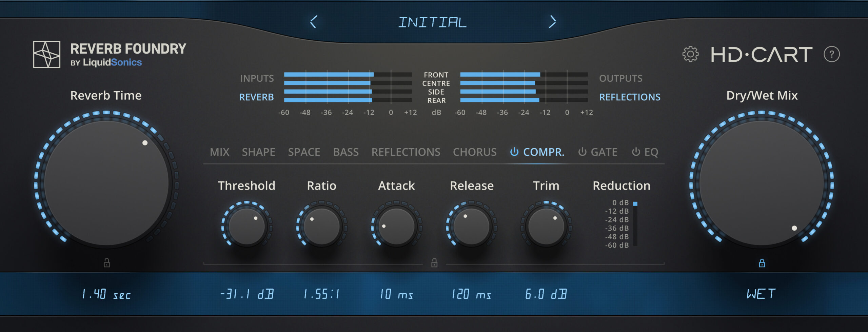Click the Reduction meter bar
The height and width of the screenshot is (332, 868).
[x=635, y=224]
